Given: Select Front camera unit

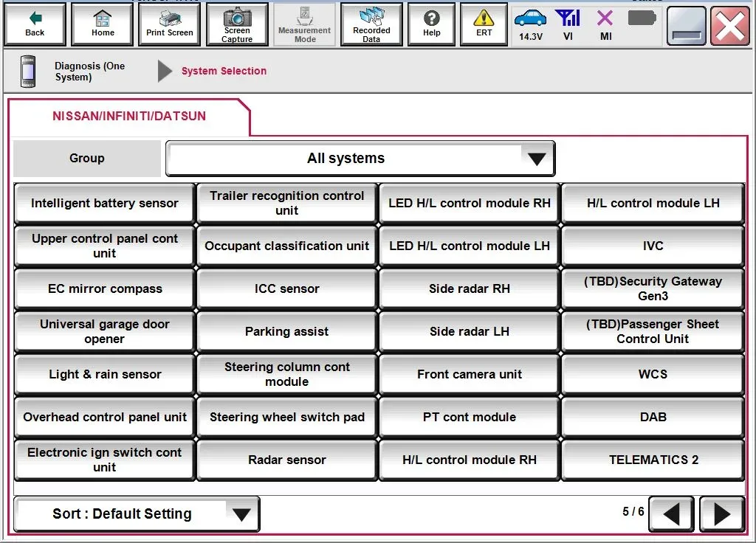Looking at the screenshot, I should (469, 374).
